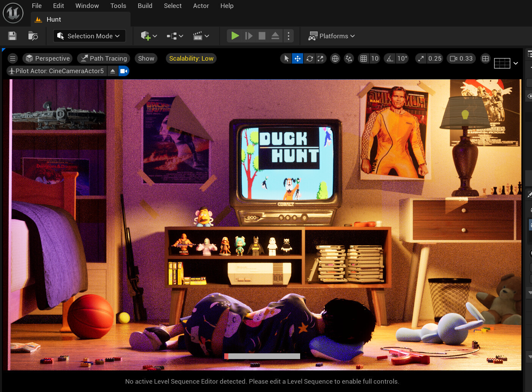The height and width of the screenshot is (392, 532).
Task: Open the Help menu
Action: 227,6
